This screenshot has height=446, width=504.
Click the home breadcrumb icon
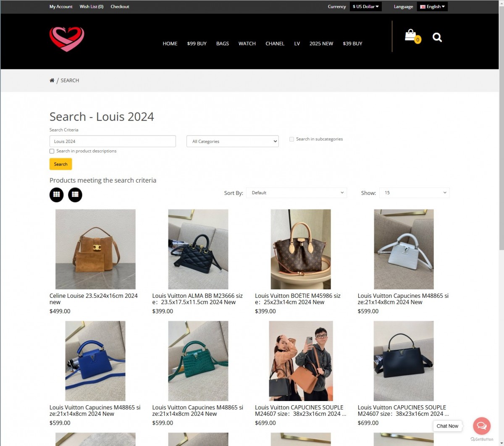coord(52,80)
